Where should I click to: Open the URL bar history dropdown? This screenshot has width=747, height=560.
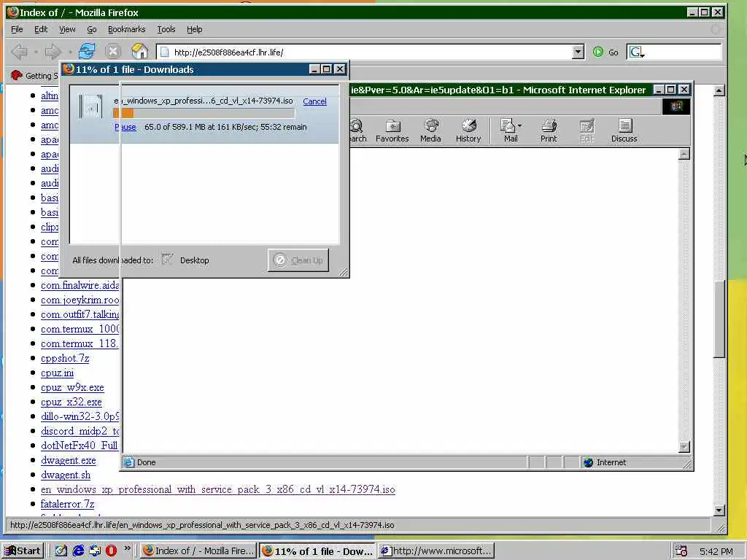coord(578,52)
